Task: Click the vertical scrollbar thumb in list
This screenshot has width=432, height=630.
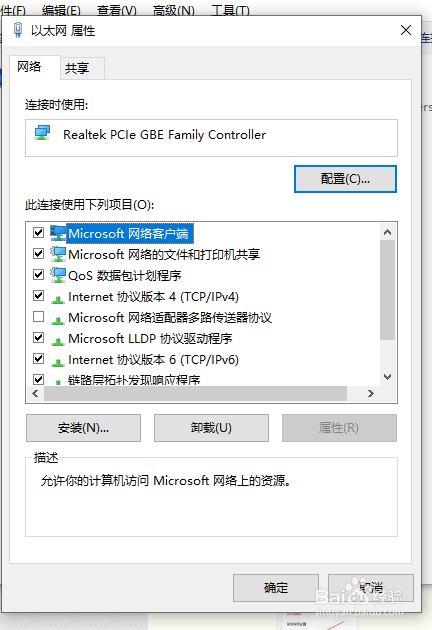Action: pyautogui.click(x=387, y=290)
